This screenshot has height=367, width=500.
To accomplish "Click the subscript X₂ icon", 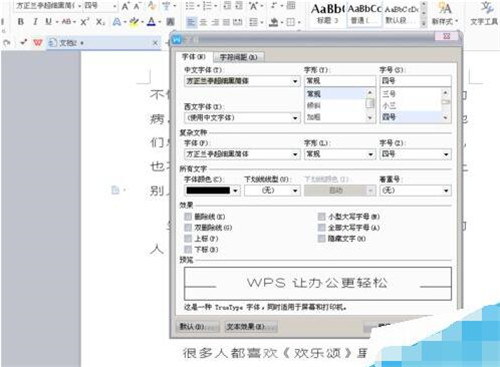I will [x=100, y=22].
